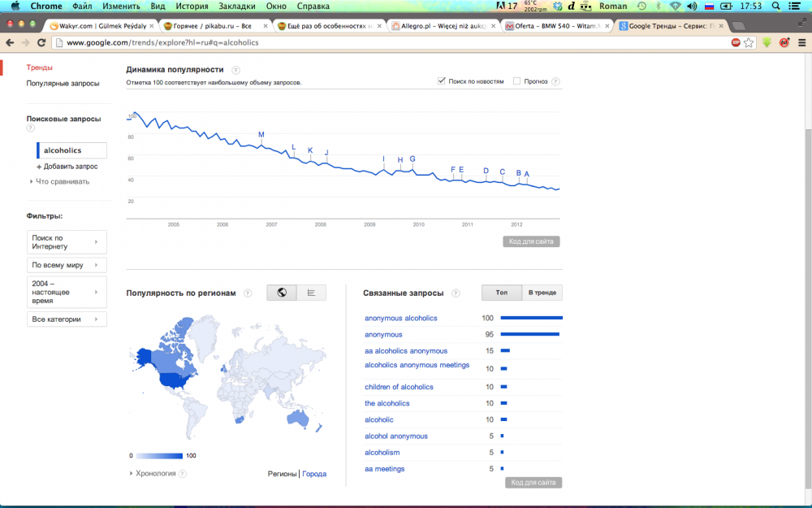This screenshot has height=508, width=812.
Task: Open the Apple menu
Action: click(15, 7)
